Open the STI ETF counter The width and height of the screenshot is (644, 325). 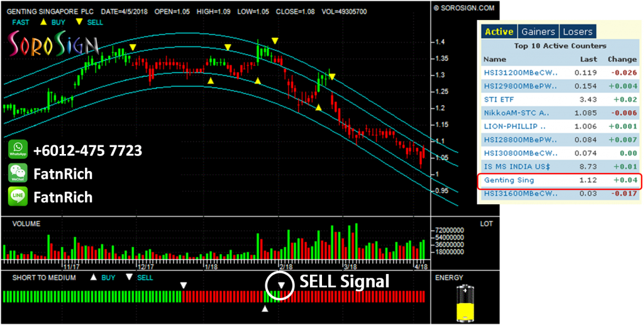coord(499,99)
